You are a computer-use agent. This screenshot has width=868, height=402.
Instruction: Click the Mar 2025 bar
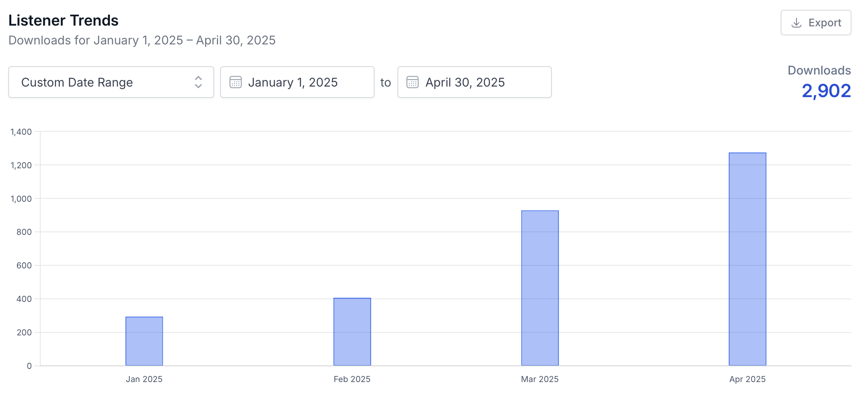pos(540,288)
